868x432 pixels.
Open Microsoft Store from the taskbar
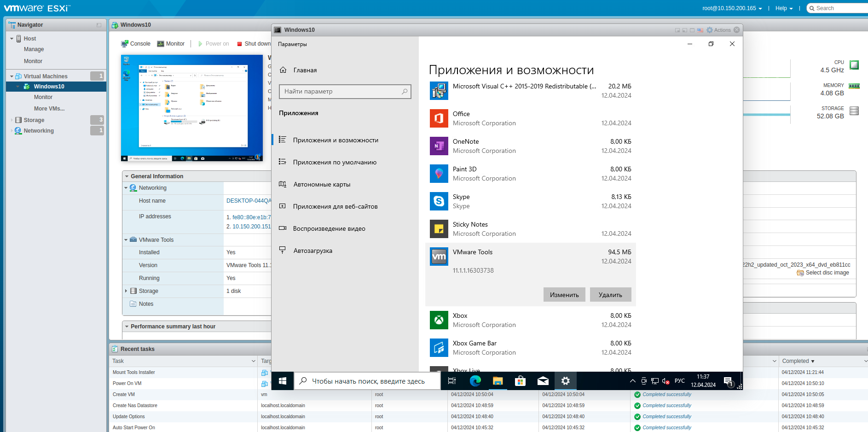(x=520, y=381)
